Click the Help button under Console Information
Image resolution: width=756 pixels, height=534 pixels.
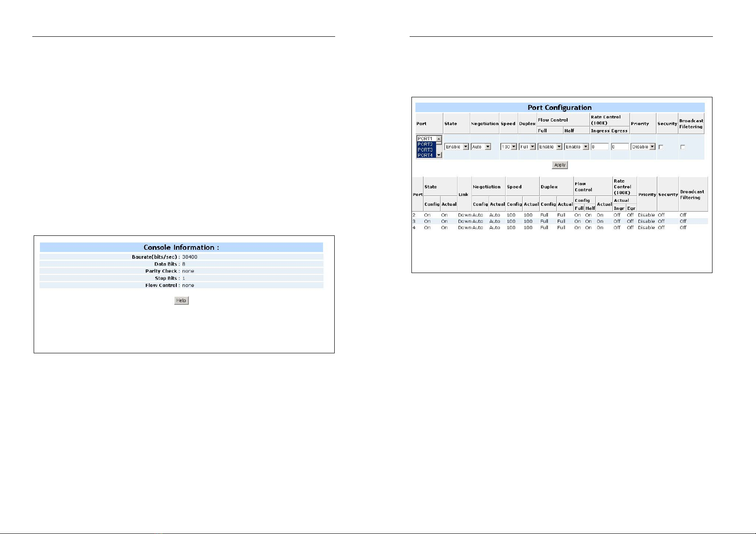tap(181, 301)
